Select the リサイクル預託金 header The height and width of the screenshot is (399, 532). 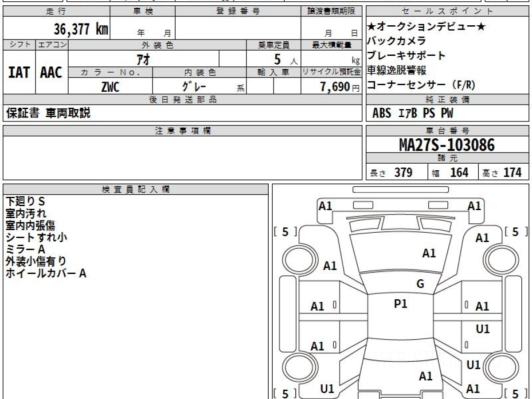pos(331,72)
